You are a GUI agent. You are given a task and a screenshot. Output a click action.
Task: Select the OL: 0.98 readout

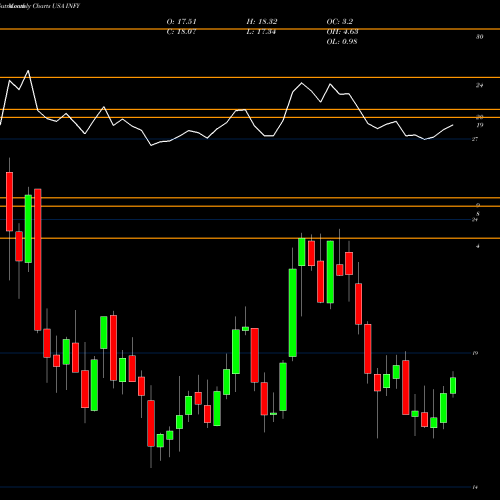[342, 42]
